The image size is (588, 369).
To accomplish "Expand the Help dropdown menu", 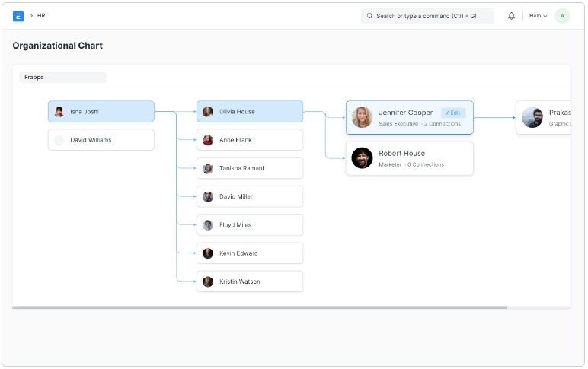I will coord(538,16).
